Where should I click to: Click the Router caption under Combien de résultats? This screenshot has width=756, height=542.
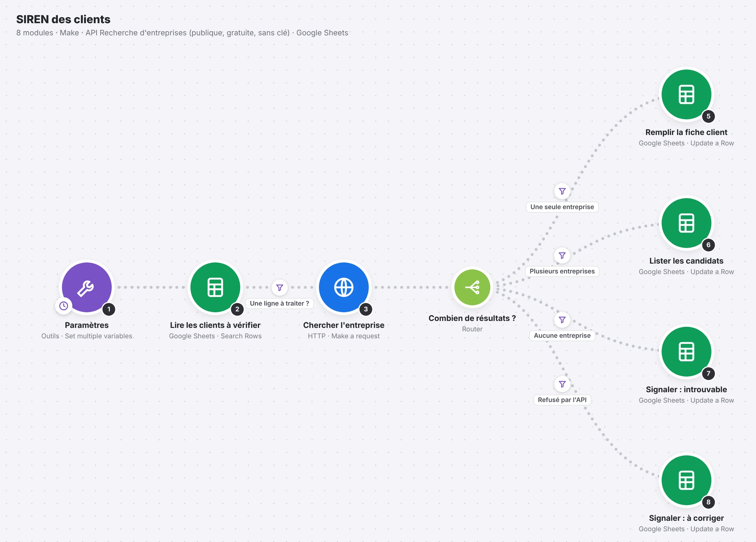coord(472,329)
